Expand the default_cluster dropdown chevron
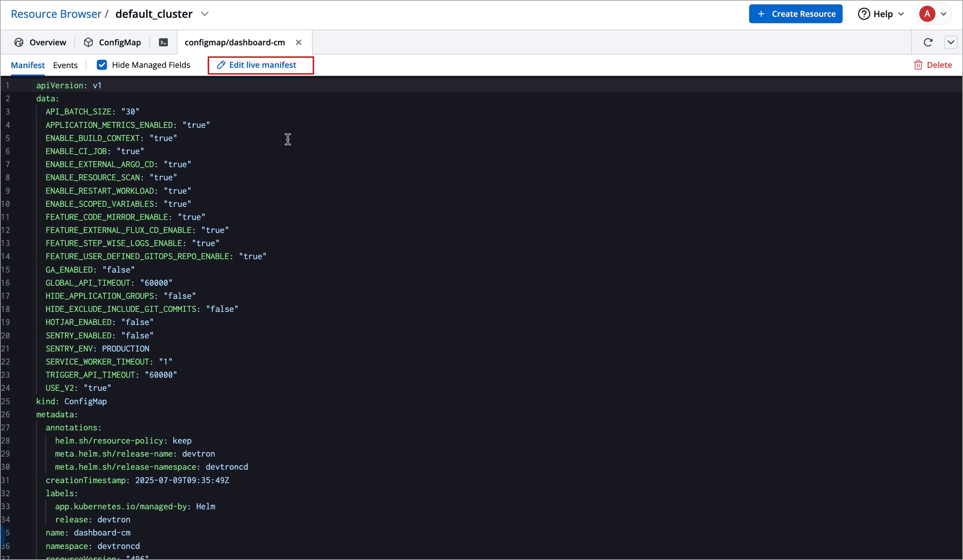Screen dimensions: 963x560 pos(204,14)
